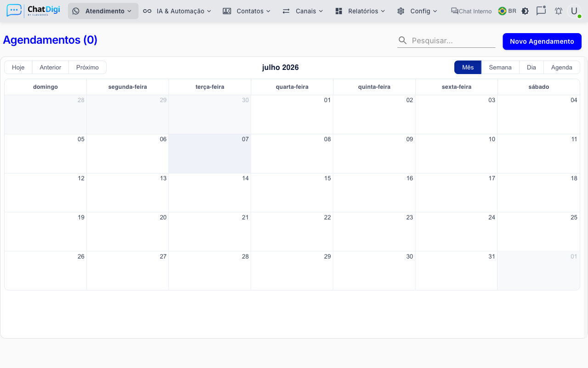Viewport: 588px width, 368px height.
Task: Switch to Agenda view
Action: [562, 67]
